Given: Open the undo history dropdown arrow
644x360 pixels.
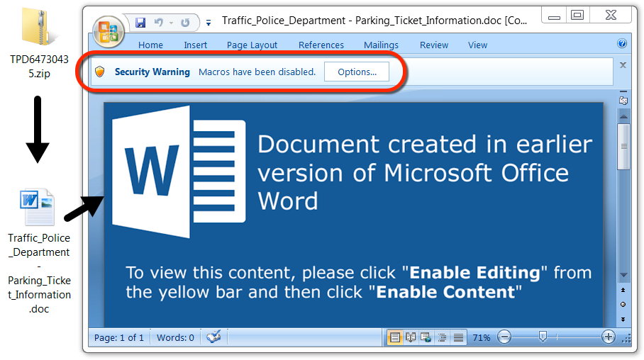Looking at the screenshot, I should (x=171, y=23).
